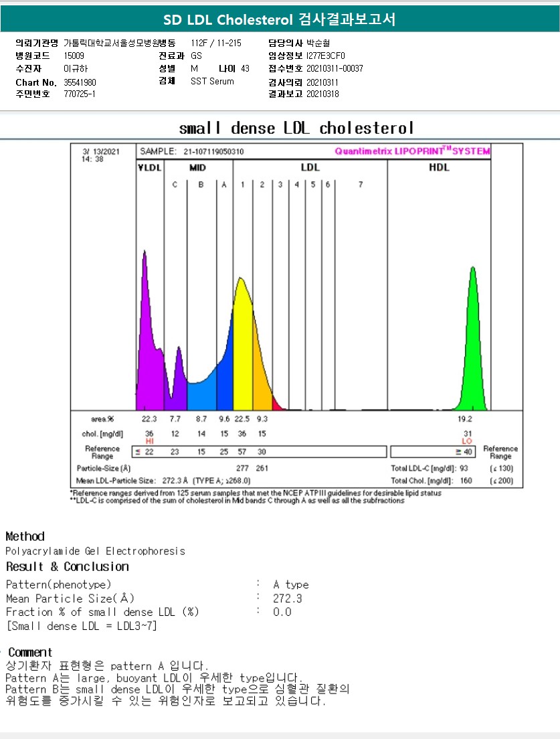Click the area % value '8.7'
This screenshot has width=560, height=739.
point(201,418)
